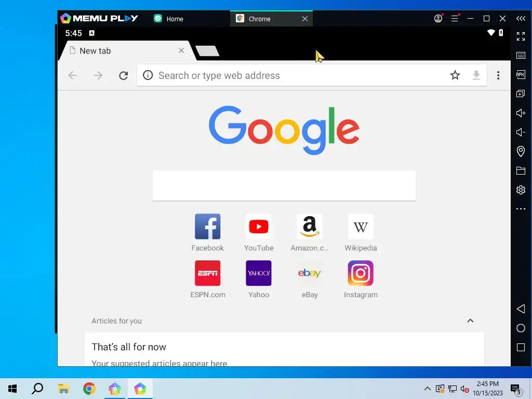Click the Google logo

tap(284, 129)
